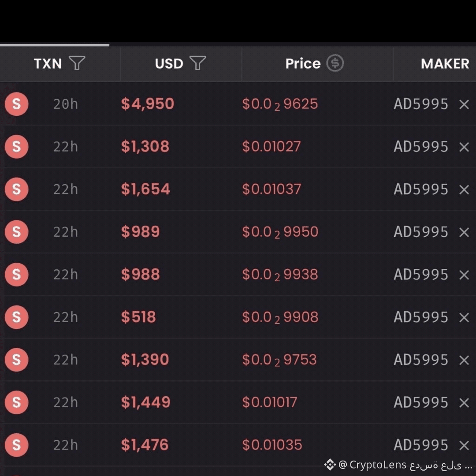
Task: Select the TXN column header label
Action: (48, 64)
